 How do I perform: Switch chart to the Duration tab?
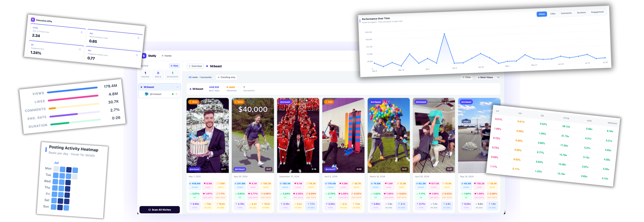click(581, 13)
